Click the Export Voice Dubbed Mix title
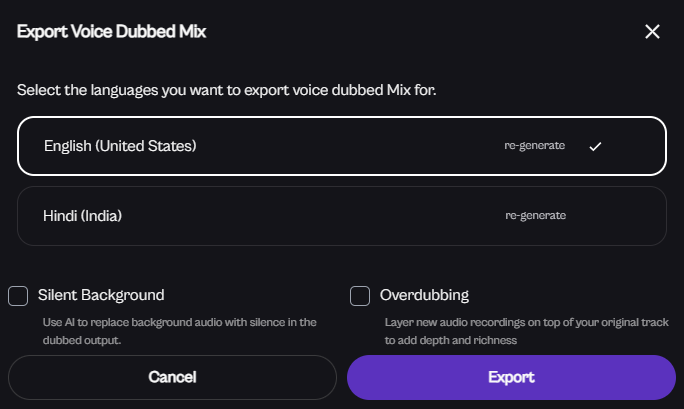Screen dimensions: 684x409 click(x=112, y=31)
